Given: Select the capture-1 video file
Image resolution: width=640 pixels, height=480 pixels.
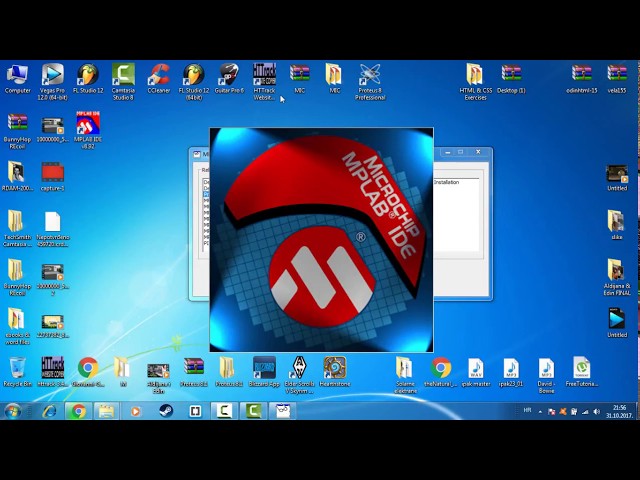Looking at the screenshot, I should click(x=53, y=177).
